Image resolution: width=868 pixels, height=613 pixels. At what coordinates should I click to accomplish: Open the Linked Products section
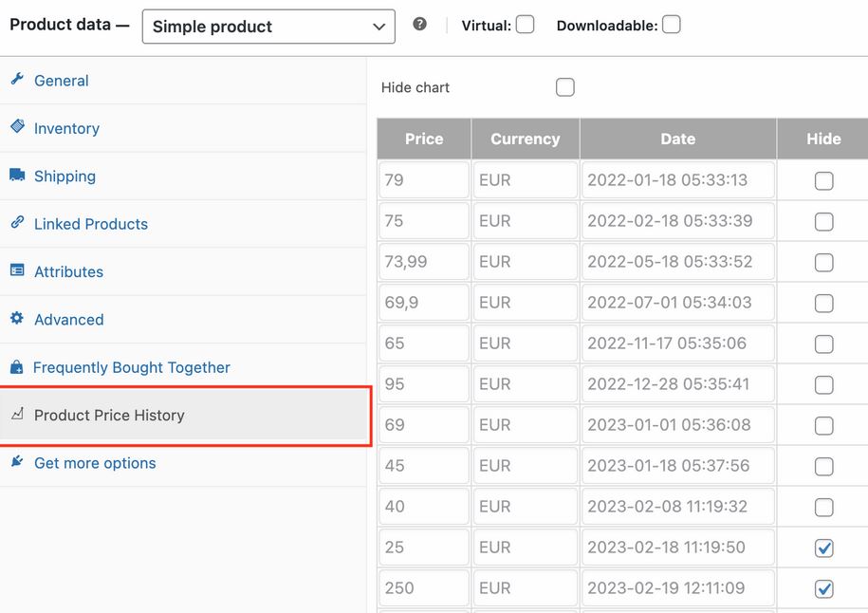[x=91, y=224]
